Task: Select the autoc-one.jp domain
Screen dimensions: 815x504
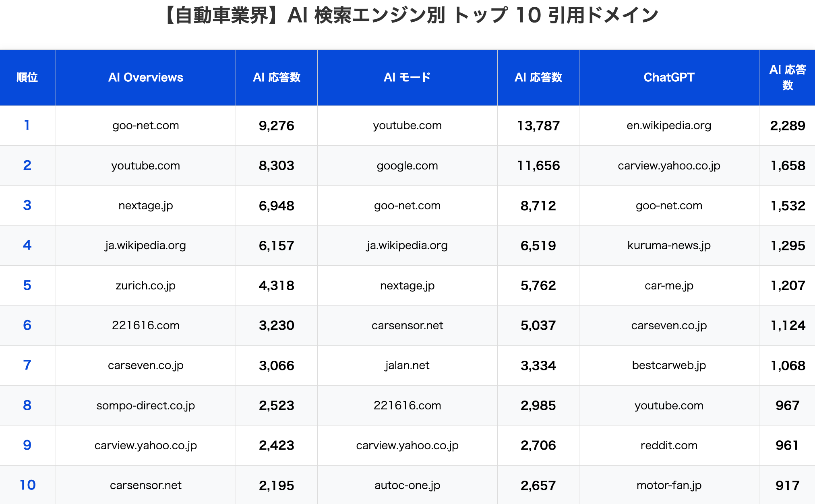Action: point(407,485)
